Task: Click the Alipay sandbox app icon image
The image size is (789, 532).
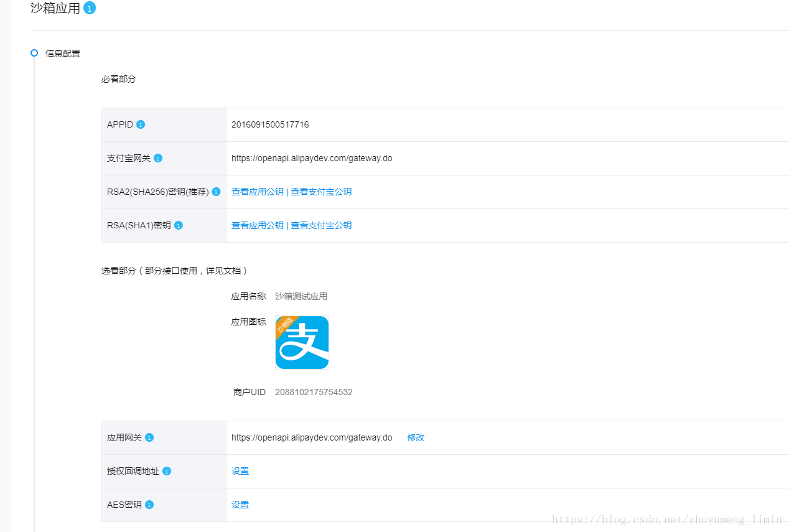Action: click(302, 342)
